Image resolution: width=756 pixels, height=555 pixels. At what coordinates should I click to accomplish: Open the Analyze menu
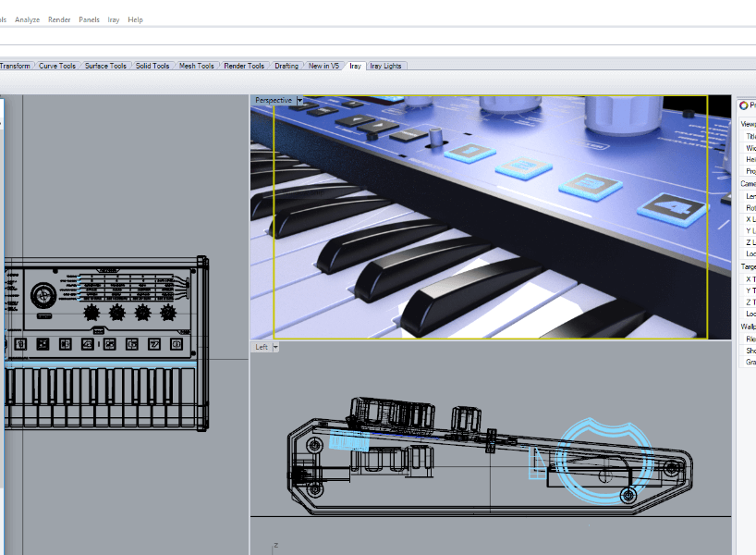[27, 19]
